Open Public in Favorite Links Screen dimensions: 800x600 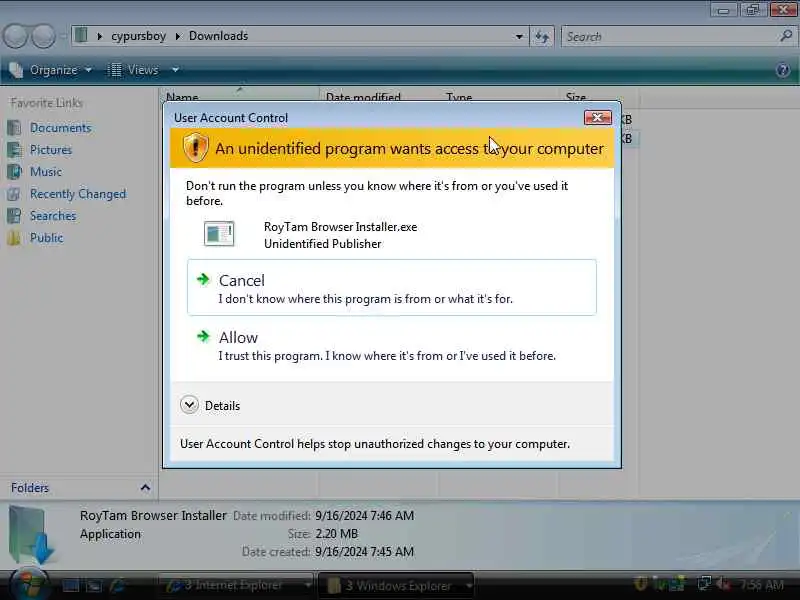pos(46,238)
